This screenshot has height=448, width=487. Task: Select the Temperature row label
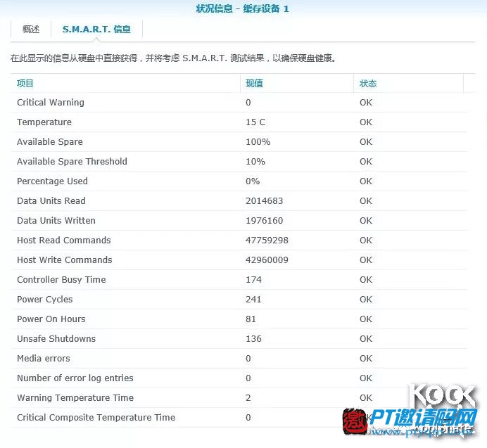click(x=44, y=122)
